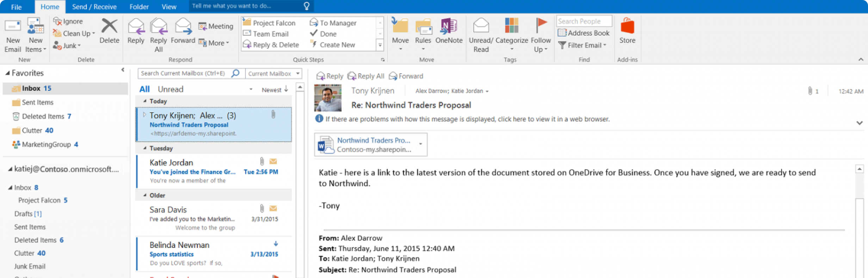Open the Follow Up flag menu

pos(540,35)
